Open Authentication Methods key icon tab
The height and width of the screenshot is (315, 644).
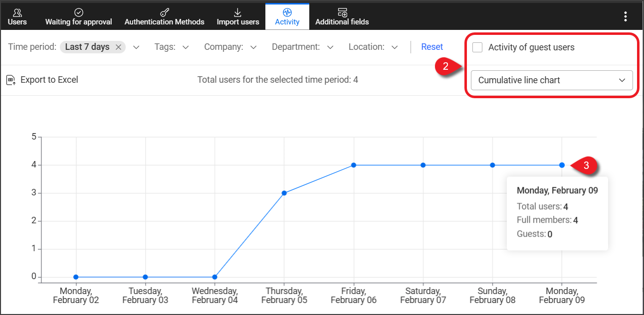(x=164, y=12)
